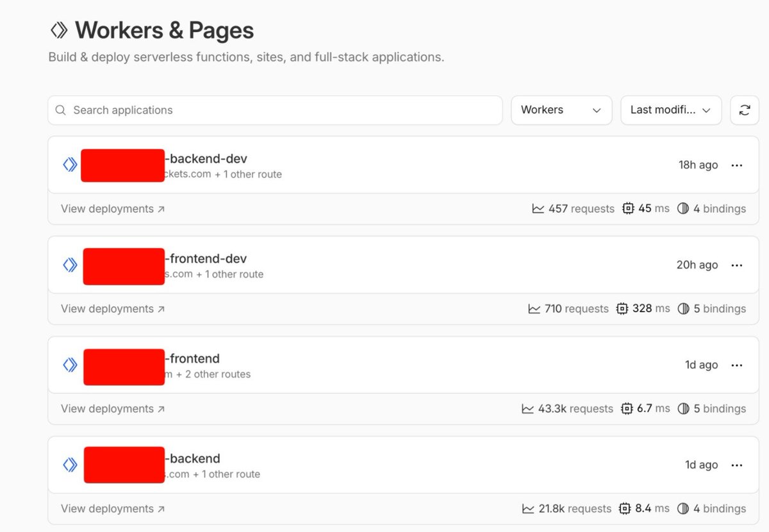Click chart icon beside 457 requests
This screenshot has height=532, width=769.
tap(538, 208)
